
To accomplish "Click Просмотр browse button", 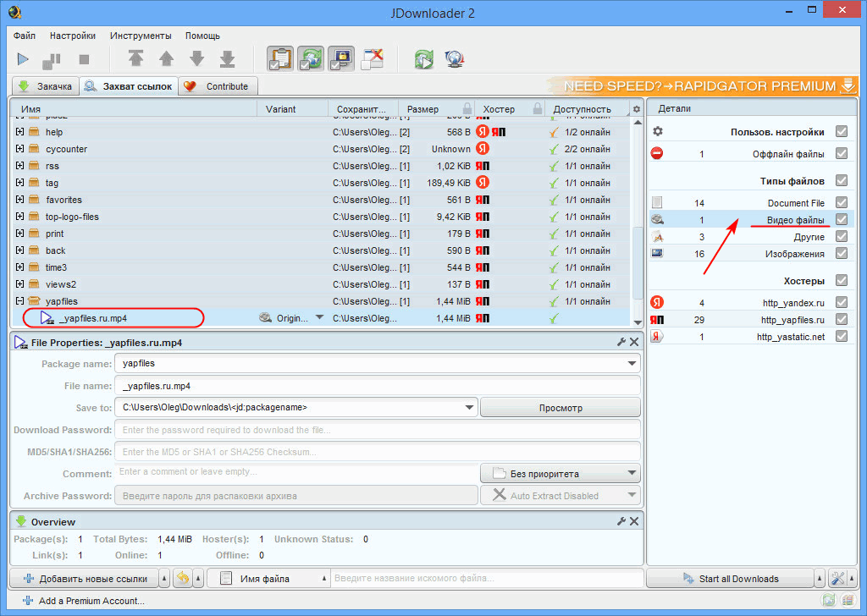I will [561, 408].
